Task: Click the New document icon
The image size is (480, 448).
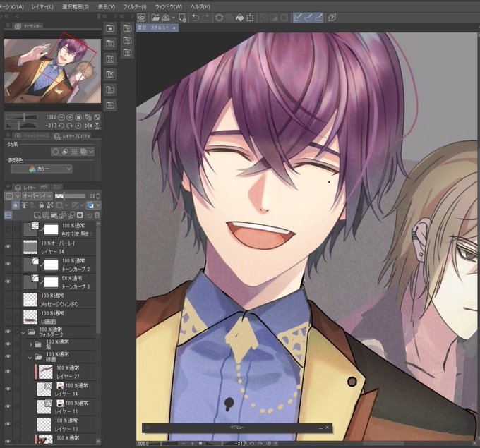Action: click(182, 18)
